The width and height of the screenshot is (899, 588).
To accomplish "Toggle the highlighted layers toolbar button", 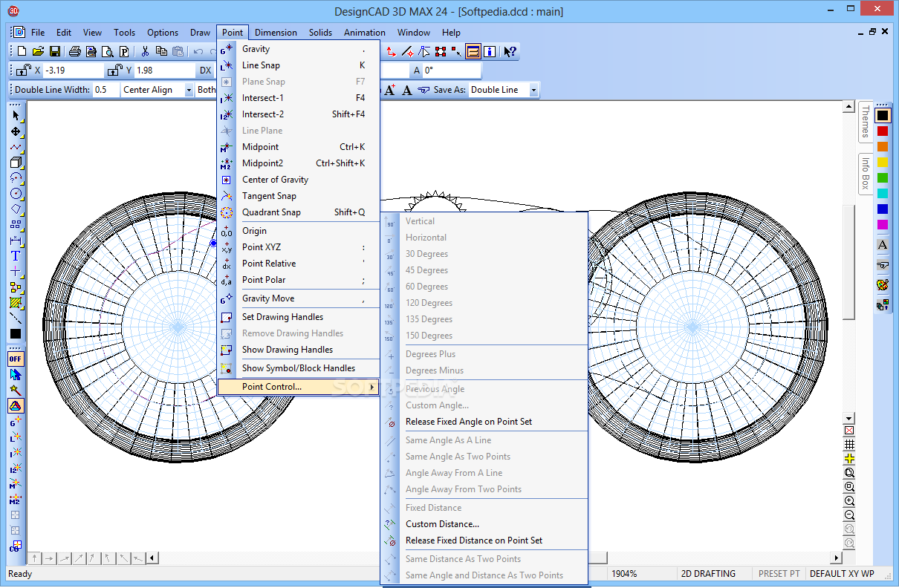I will [473, 51].
